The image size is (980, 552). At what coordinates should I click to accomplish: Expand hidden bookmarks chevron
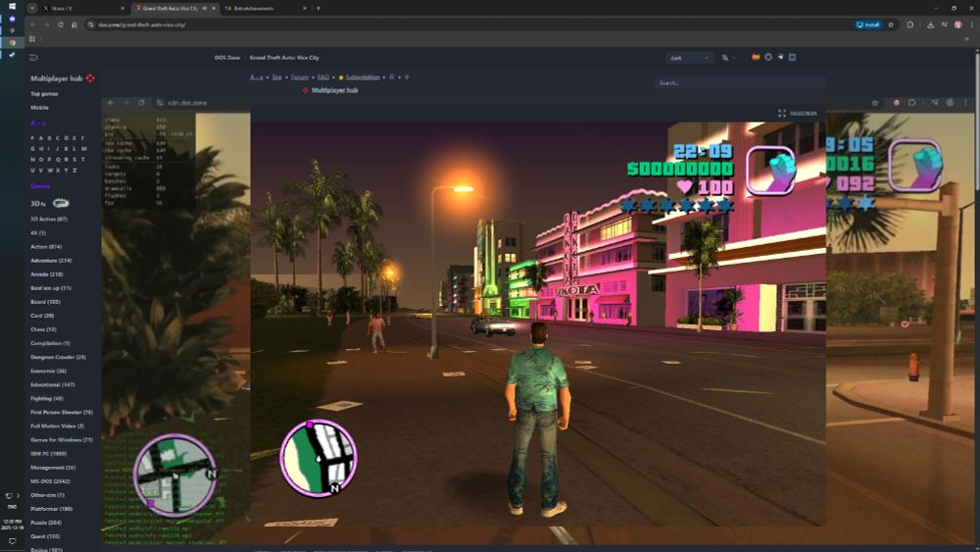click(966, 39)
